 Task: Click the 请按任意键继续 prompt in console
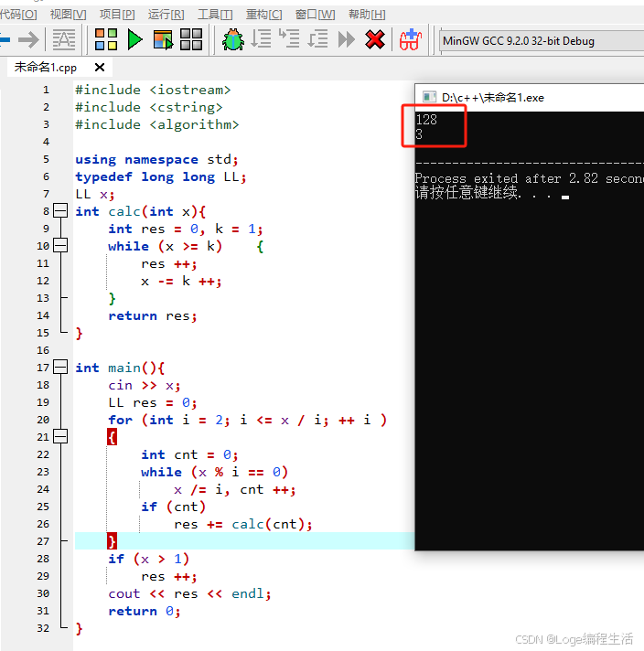tap(485, 193)
